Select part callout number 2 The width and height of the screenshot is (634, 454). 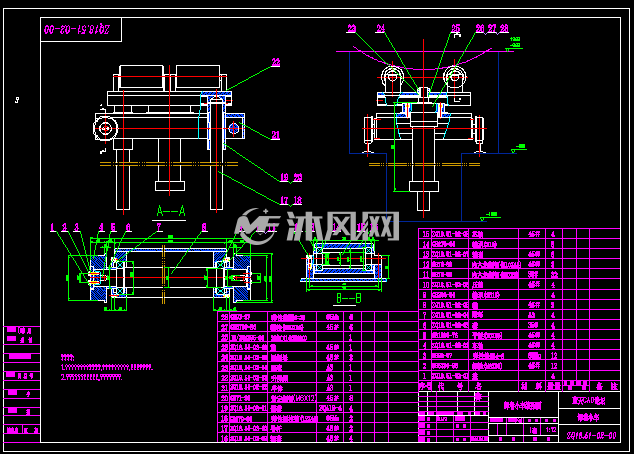point(65,228)
